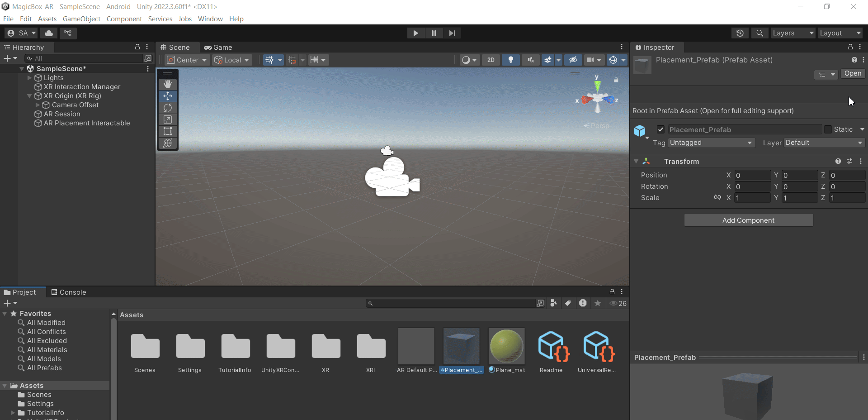Open the Tag dropdown showing Untagged
This screenshot has width=868, height=420.
pyautogui.click(x=711, y=143)
